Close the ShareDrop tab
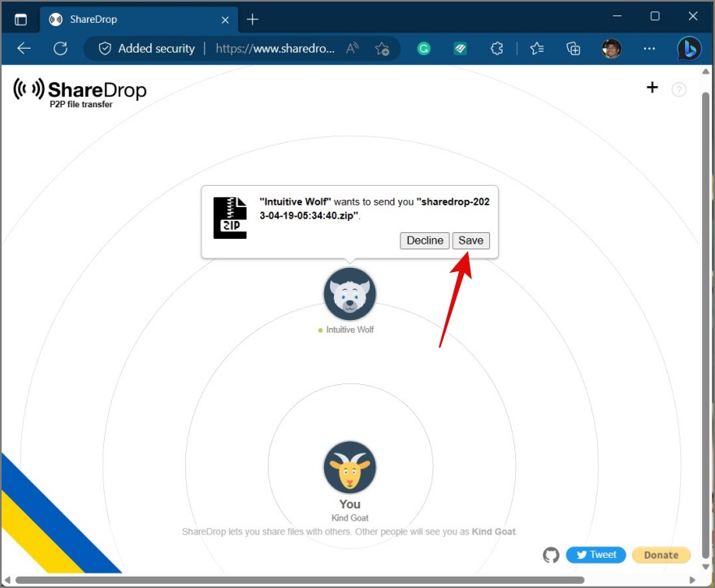The width and height of the screenshot is (715, 588). pos(225,19)
